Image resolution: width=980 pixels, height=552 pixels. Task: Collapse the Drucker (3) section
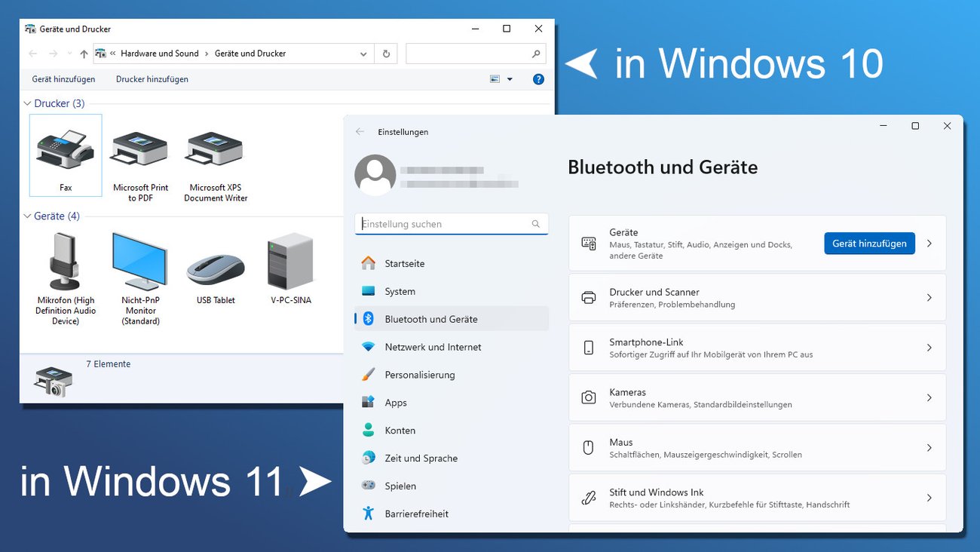click(x=29, y=103)
